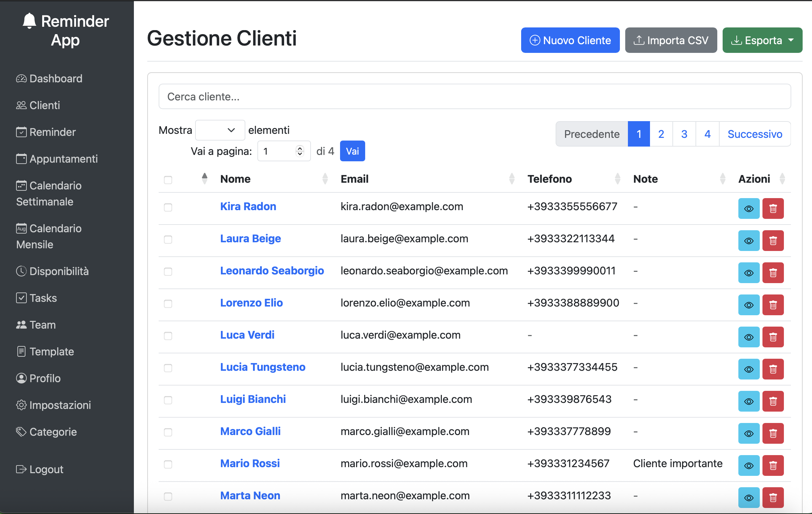Open Laura Beige's client profile

[251, 238]
